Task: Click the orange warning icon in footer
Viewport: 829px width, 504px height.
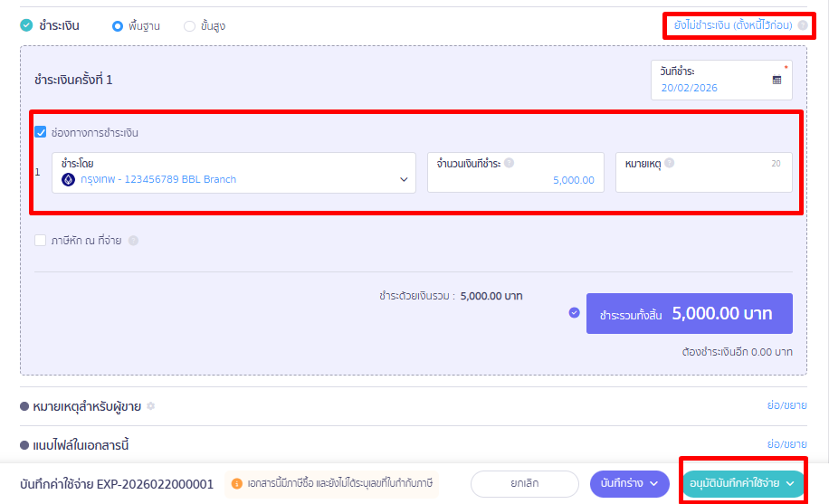Action: (x=237, y=483)
